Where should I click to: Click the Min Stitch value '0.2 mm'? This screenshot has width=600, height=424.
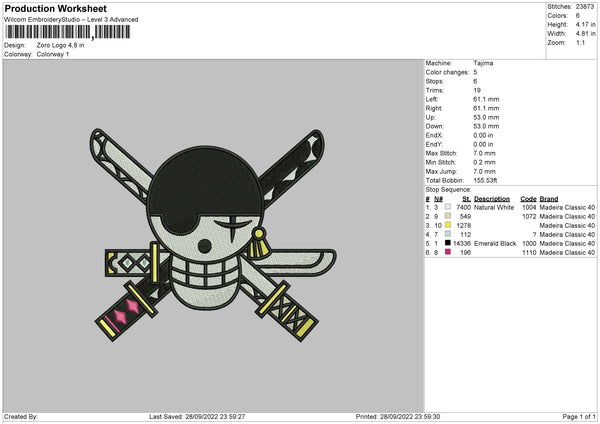tap(484, 162)
